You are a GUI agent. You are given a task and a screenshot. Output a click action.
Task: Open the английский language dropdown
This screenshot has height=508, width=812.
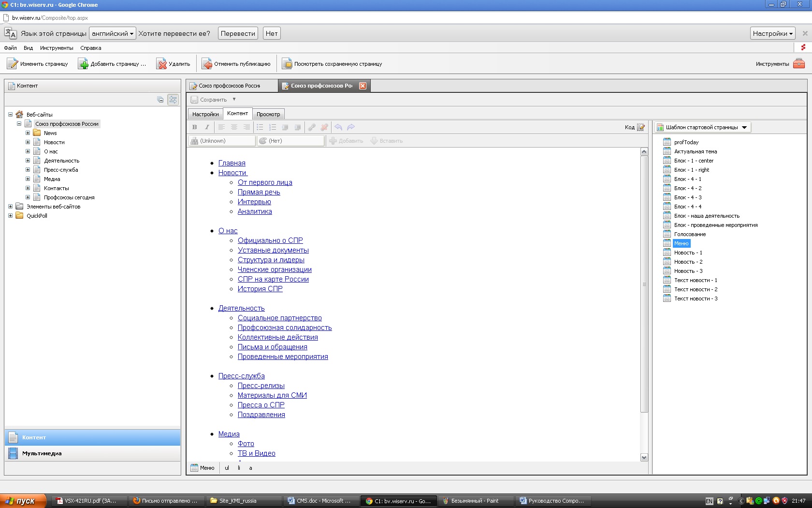coord(112,33)
